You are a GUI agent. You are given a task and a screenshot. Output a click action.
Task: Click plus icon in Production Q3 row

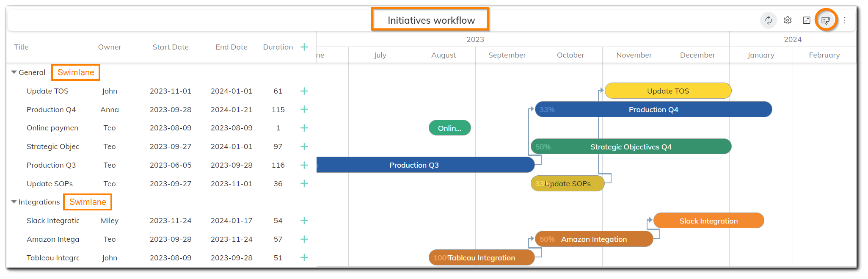point(304,165)
